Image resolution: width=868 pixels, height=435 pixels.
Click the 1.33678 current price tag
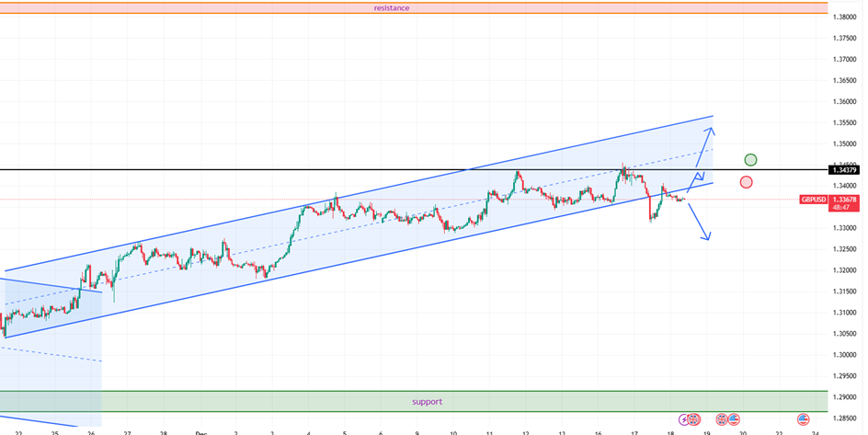pos(843,199)
